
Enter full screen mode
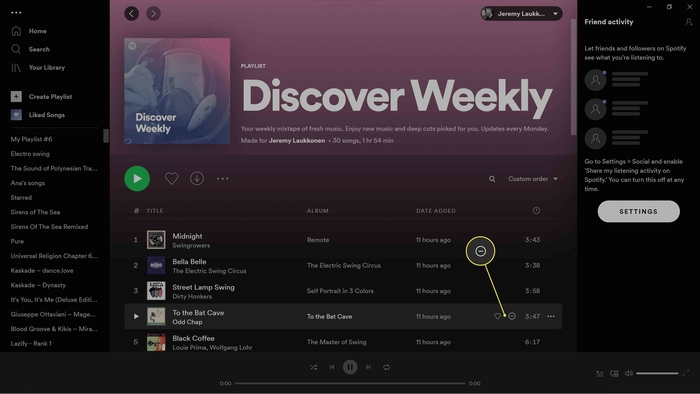click(x=686, y=373)
